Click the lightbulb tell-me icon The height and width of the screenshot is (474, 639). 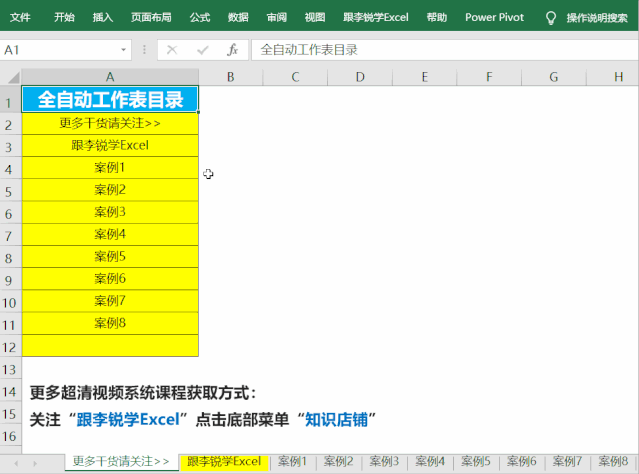[x=551, y=18]
